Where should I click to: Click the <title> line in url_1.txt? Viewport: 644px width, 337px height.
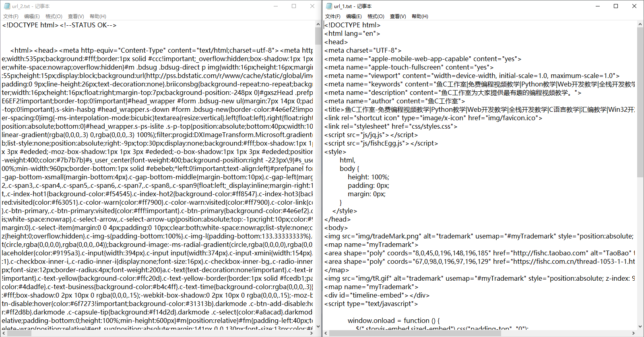point(480,109)
